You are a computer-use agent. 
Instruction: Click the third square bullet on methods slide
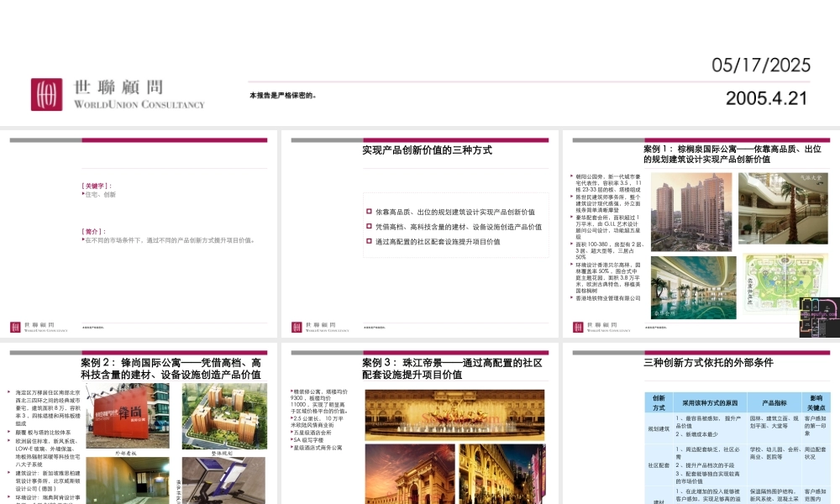click(x=369, y=241)
